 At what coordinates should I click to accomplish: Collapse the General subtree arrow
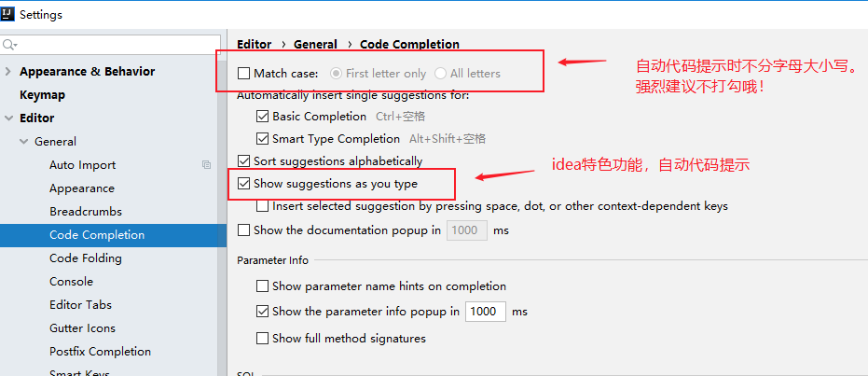tap(23, 142)
